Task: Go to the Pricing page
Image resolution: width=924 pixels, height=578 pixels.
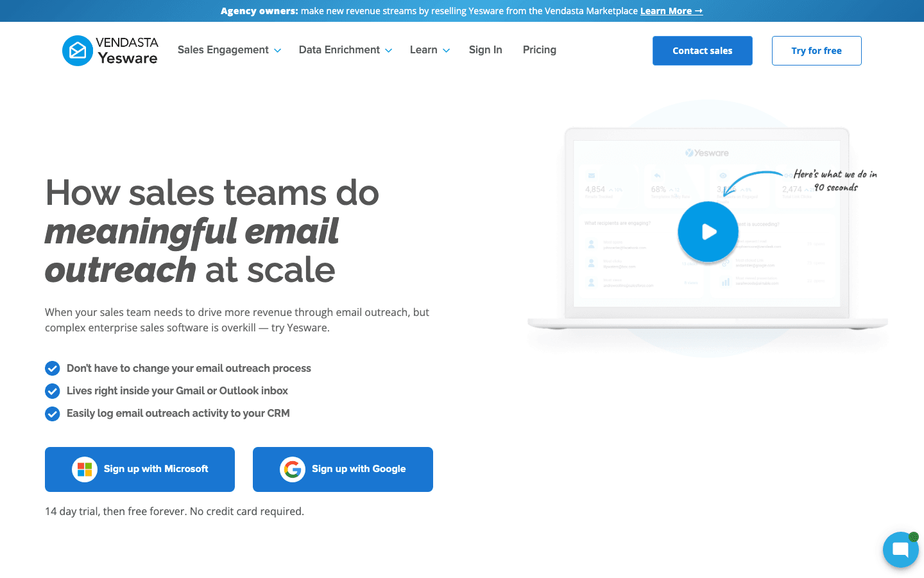Action: pos(540,50)
